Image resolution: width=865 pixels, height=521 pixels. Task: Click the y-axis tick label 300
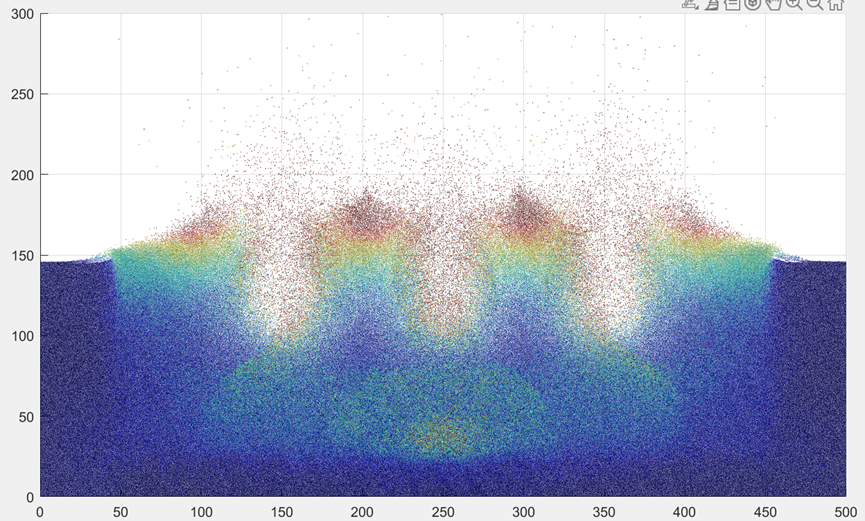(x=22, y=14)
